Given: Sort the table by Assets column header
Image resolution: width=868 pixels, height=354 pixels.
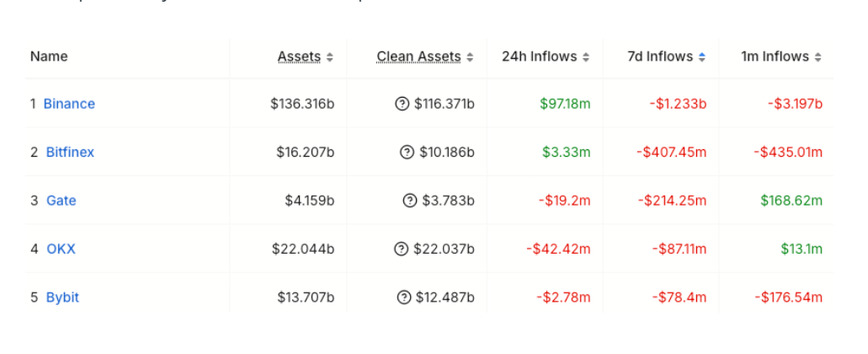Looking at the screenshot, I should tap(299, 56).
